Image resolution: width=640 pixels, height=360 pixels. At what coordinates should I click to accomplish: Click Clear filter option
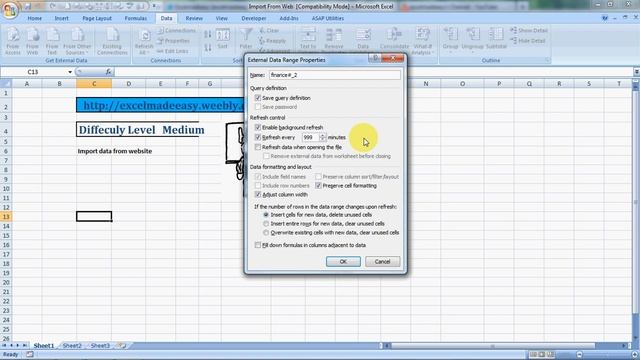(x=269, y=31)
